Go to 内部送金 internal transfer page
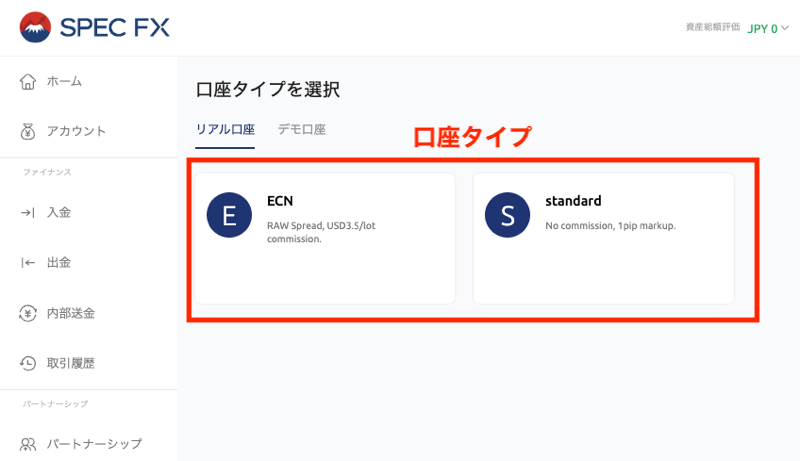This screenshot has width=800, height=461. click(x=71, y=313)
